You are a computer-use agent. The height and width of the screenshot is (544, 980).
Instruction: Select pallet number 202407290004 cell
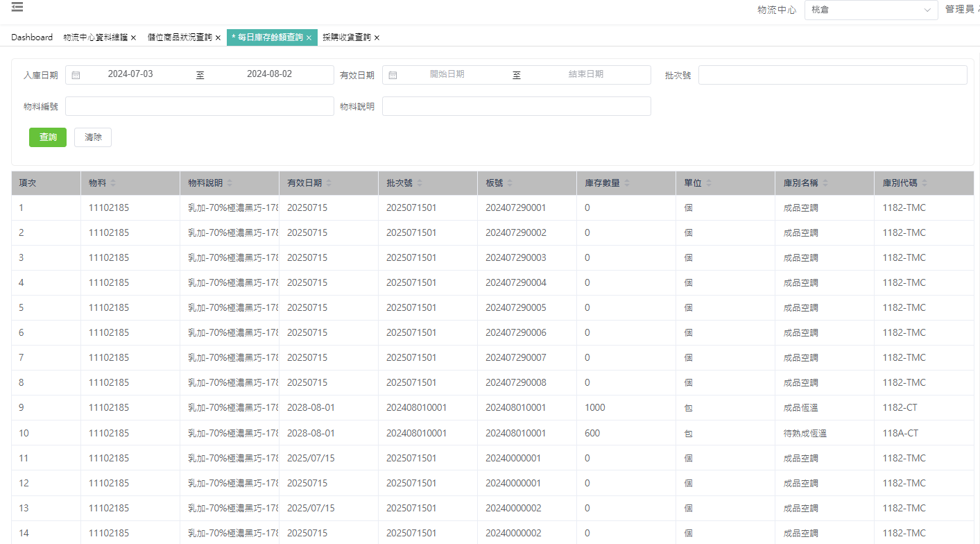(526, 282)
